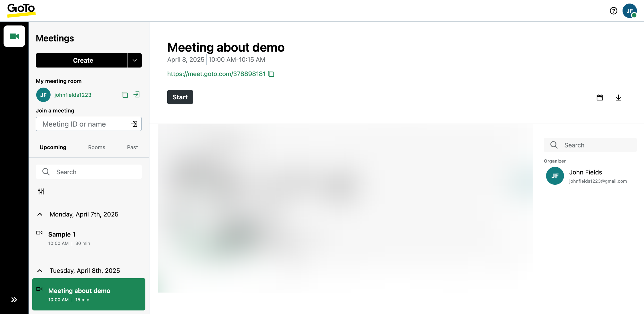Select the Sample 1 meeting entry

click(89, 238)
